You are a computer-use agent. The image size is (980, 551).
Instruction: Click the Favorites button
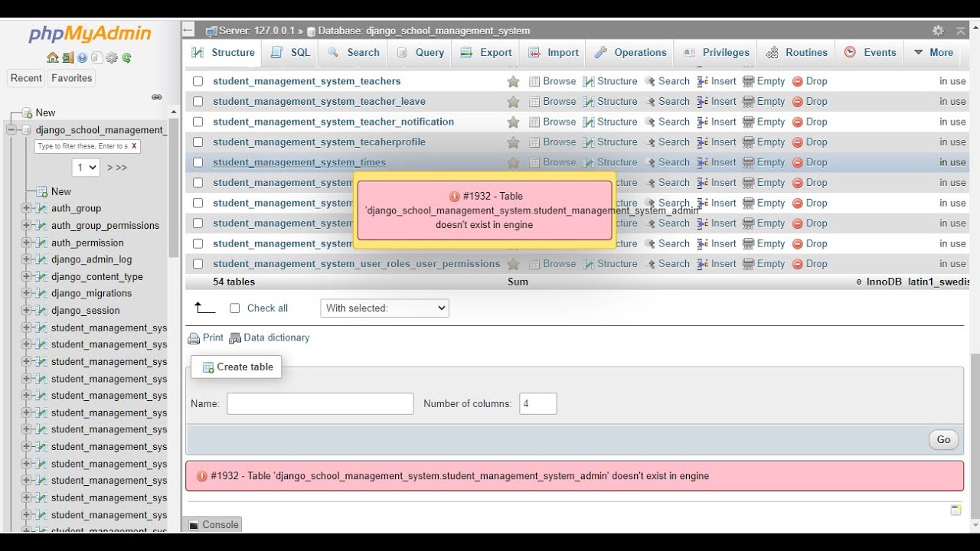[x=72, y=78]
